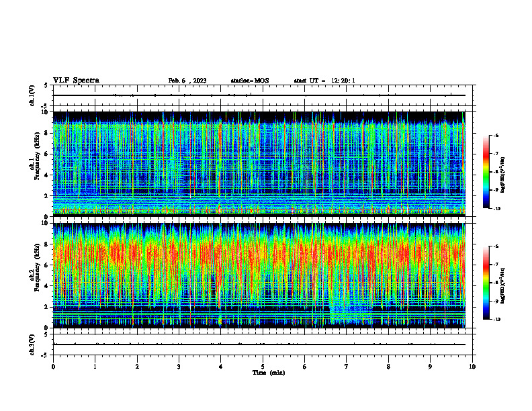This screenshot has height=411, width=532.
Task: Click time axis tick label "0"
Action: coord(53,367)
